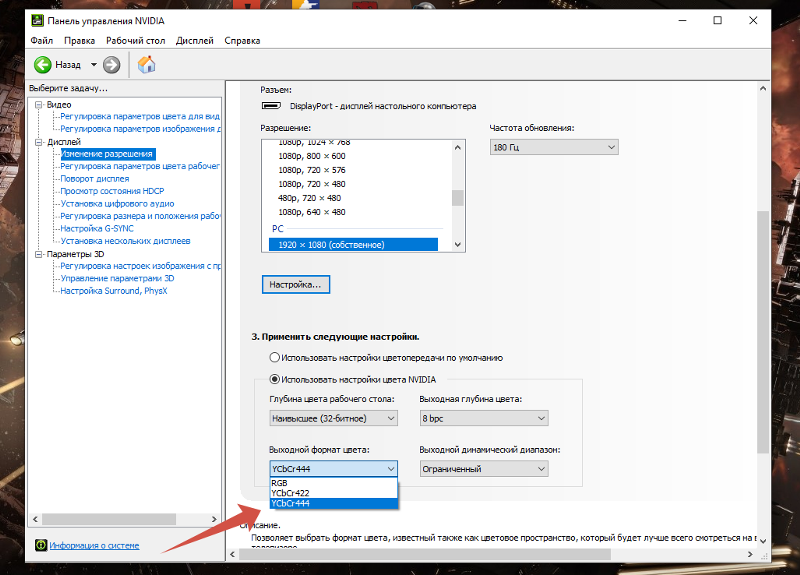Open desktop color depth dropdown
This screenshot has height=575, width=800.
pyautogui.click(x=333, y=418)
